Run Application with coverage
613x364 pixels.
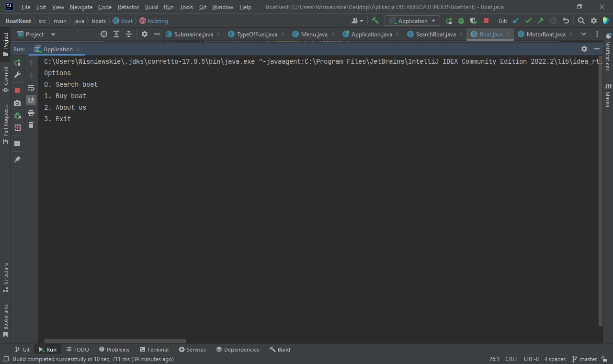[x=474, y=21]
